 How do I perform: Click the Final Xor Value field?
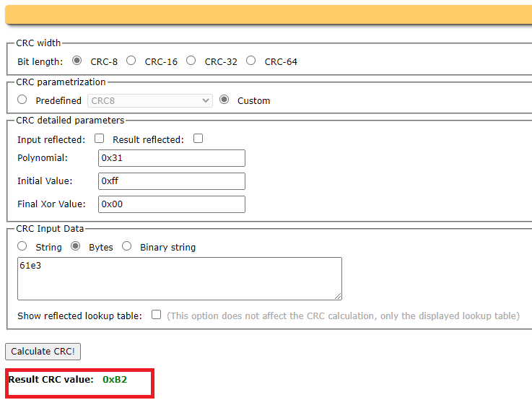coord(172,204)
